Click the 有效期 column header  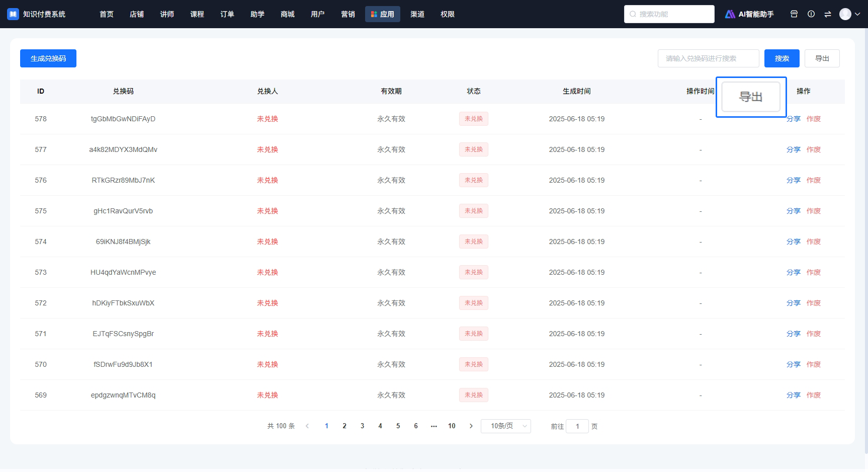(x=391, y=91)
